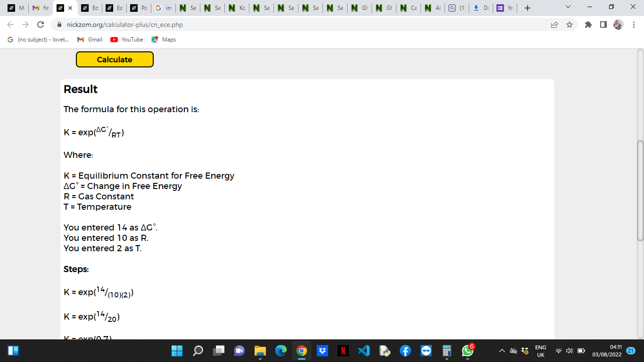This screenshot has height=362, width=644.
Task: Open the Windows Start menu
Action: (177, 351)
